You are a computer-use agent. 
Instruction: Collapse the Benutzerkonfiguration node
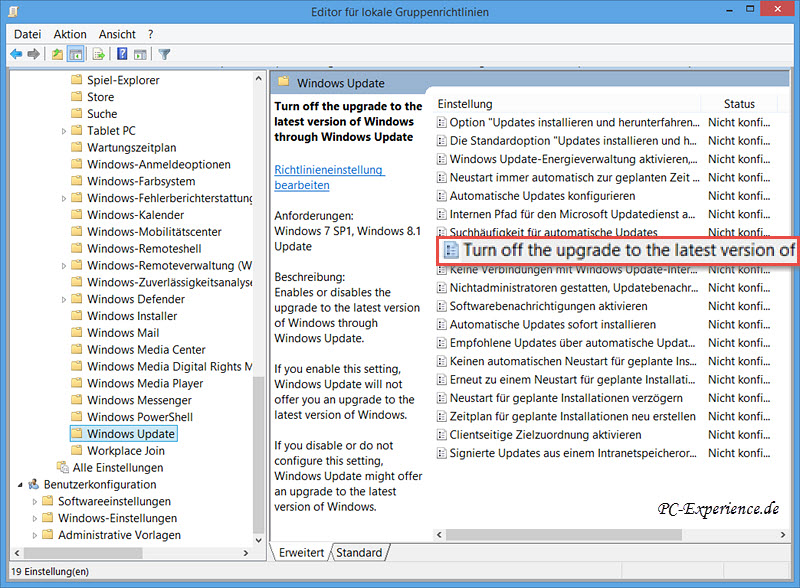pos(19,485)
